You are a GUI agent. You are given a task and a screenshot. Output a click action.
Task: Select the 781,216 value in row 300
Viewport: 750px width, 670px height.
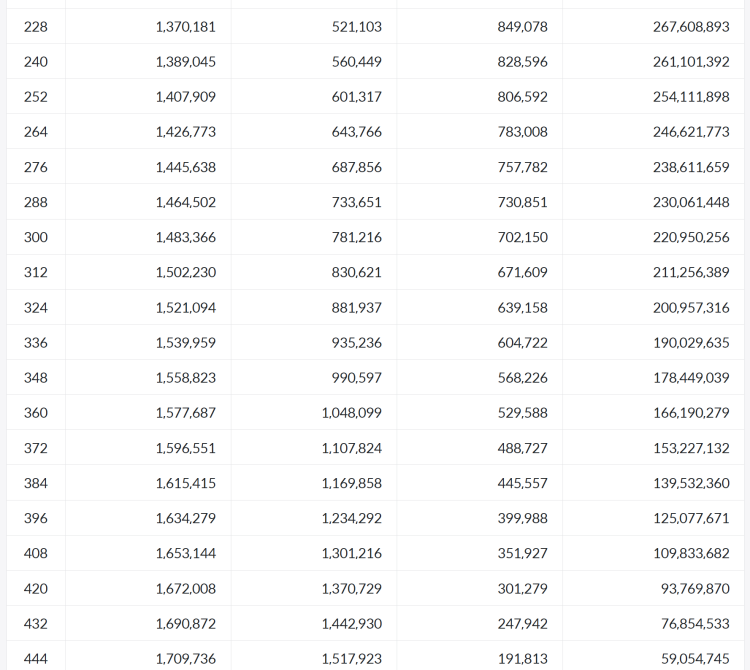click(357, 237)
